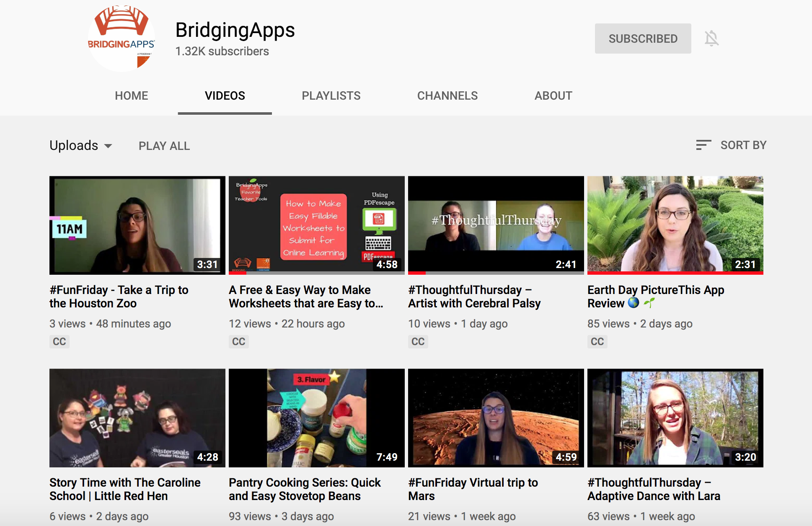Click the 3:20 duration badge
The height and width of the screenshot is (526, 812).
(x=745, y=457)
